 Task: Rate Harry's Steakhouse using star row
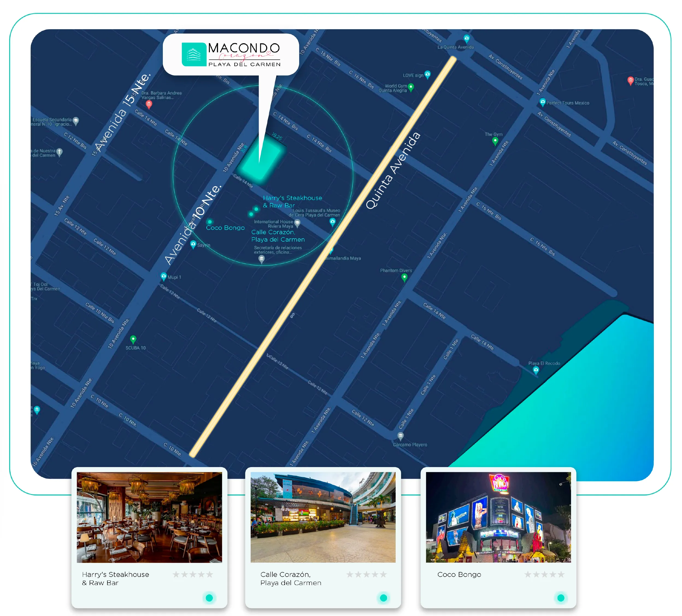point(193,574)
